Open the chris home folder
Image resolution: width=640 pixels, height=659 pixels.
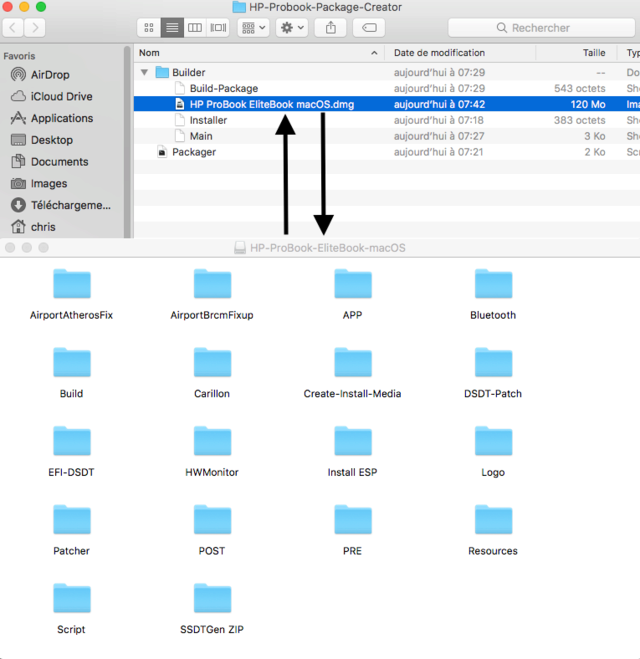[x=33, y=227]
